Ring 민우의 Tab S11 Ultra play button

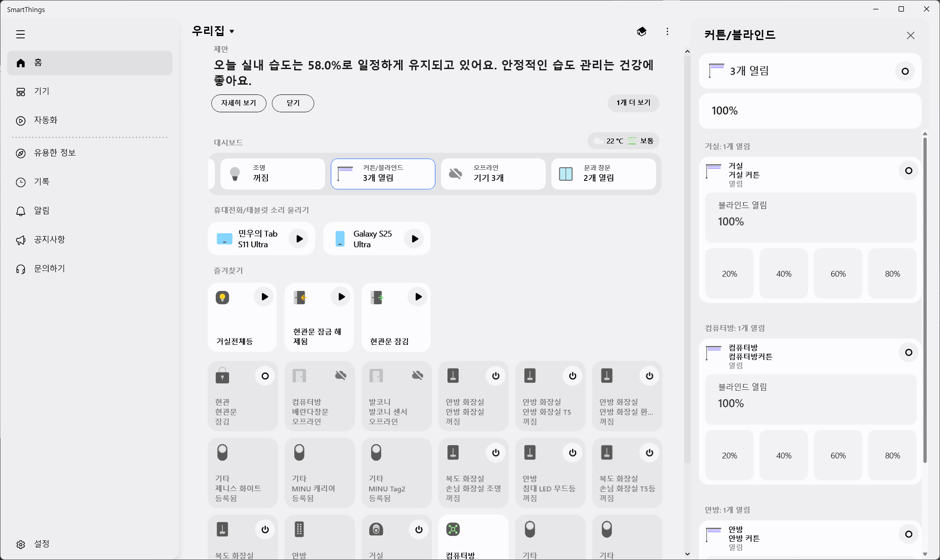coord(299,239)
